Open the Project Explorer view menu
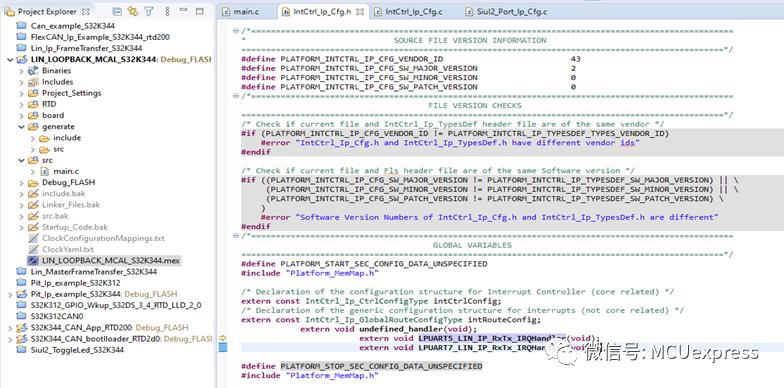This screenshot has height=388, width=784. pos(167,11)
